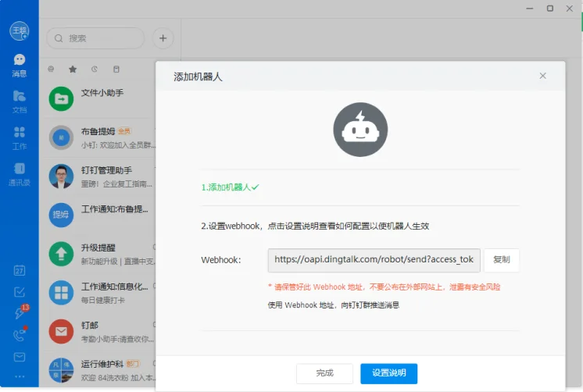This screenshot has height=392, width=583.
Task: Open the 运行维护科 group conversation
Action: pos(100,369)
